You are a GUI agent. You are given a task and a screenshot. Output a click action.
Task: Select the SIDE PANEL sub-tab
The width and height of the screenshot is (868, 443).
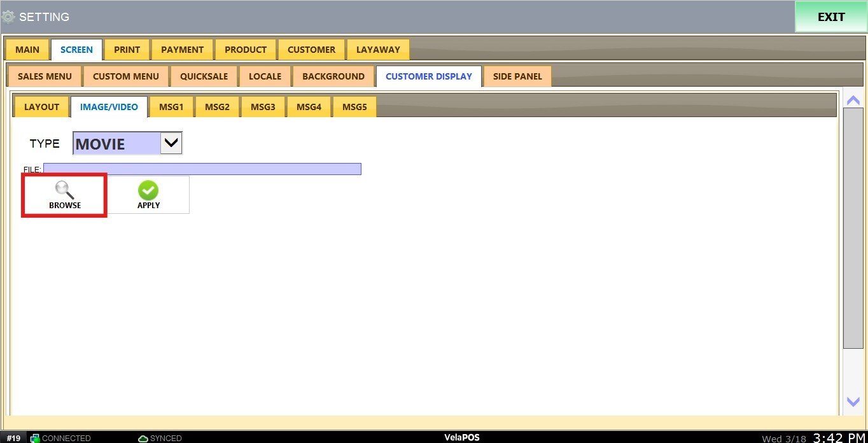(x=517, y=76)
